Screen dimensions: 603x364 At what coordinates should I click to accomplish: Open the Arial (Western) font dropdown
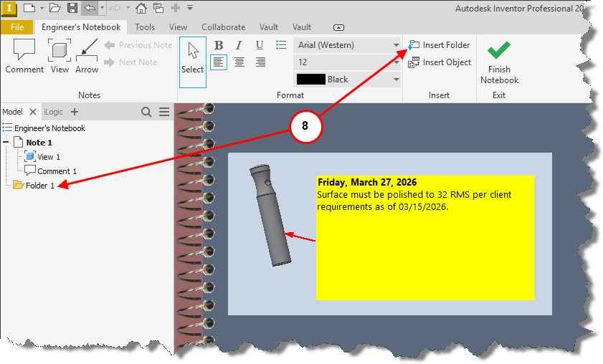pyautogui.click(x=347, y=45)
